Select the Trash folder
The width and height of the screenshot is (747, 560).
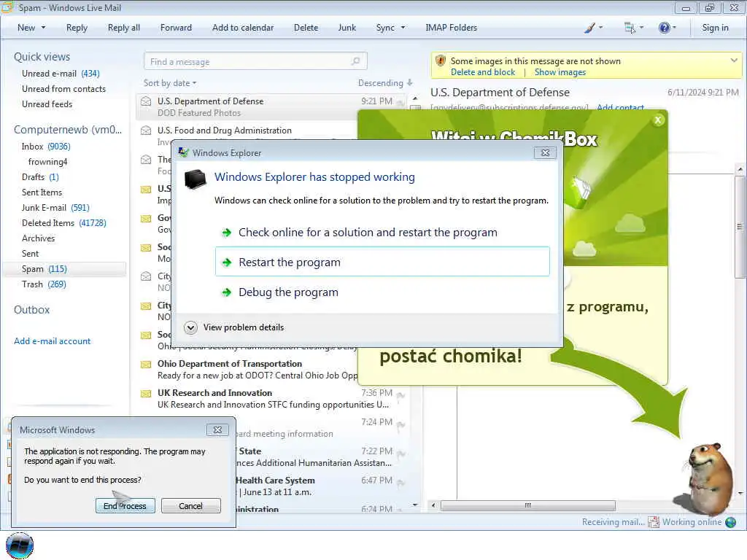pos(44,284)
